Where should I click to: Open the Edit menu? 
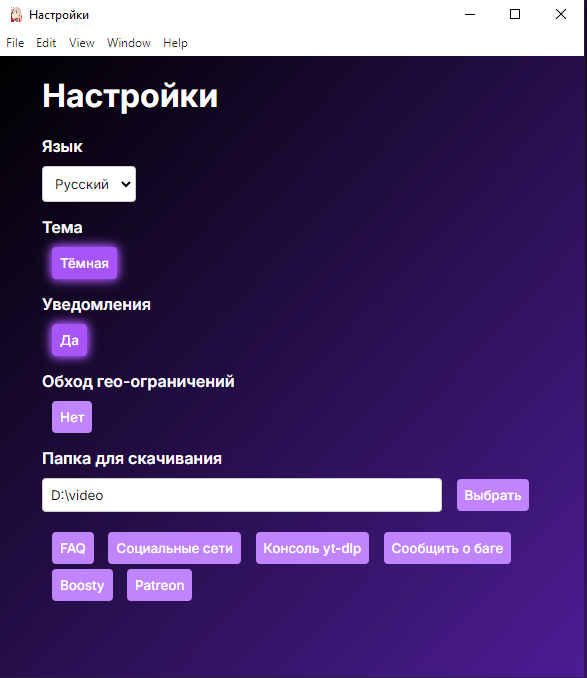[x=46, y=43]
